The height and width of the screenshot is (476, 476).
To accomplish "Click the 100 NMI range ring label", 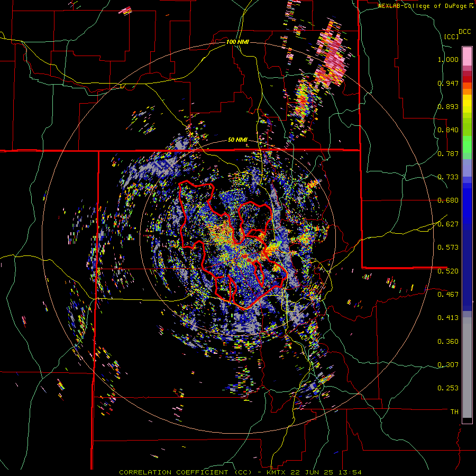I will point(237,42).
